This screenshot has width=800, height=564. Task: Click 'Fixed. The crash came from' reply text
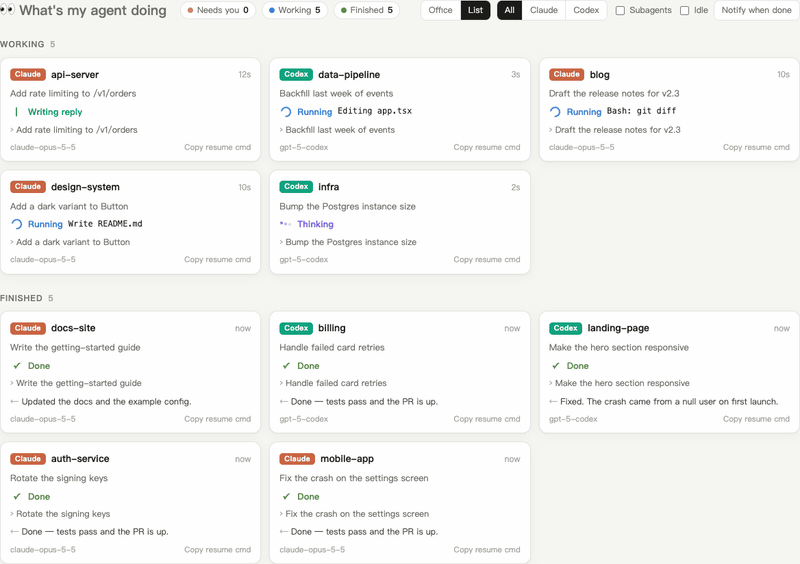pyautogui.click(x=669, y=402)
